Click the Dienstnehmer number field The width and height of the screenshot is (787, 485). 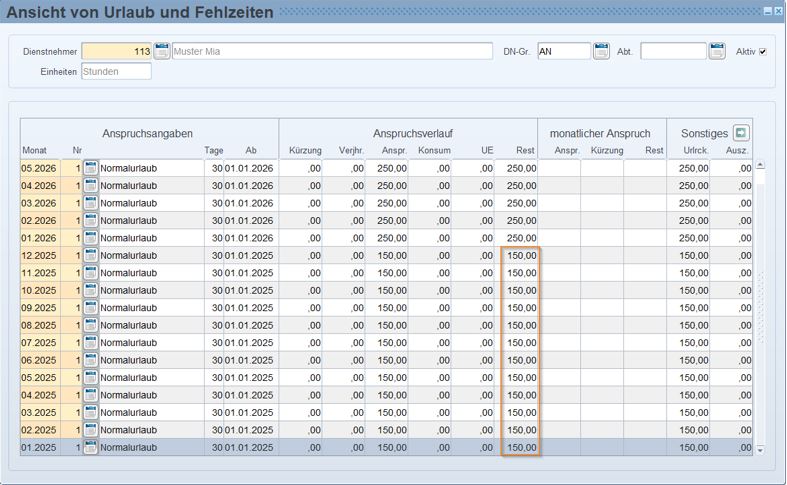[x=117, y=51]
